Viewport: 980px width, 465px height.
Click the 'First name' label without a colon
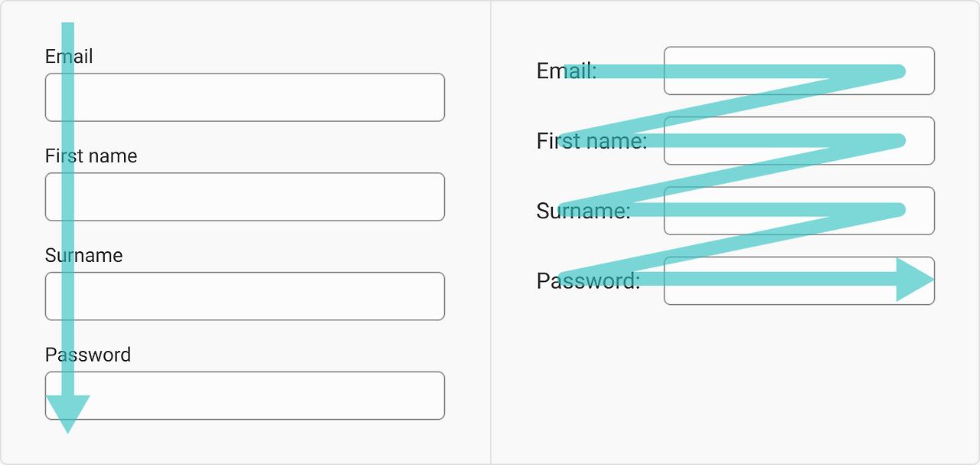tap(91, 156)
